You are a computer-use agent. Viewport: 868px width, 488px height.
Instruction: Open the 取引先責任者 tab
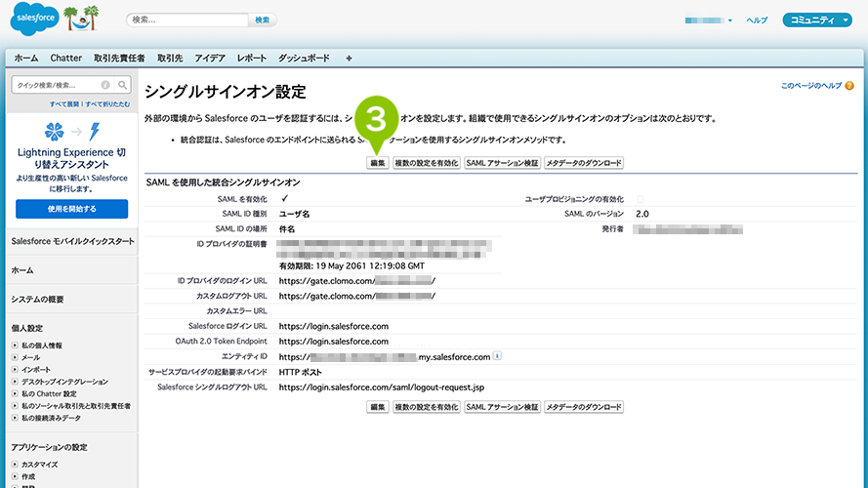click(x=119, y=59)
